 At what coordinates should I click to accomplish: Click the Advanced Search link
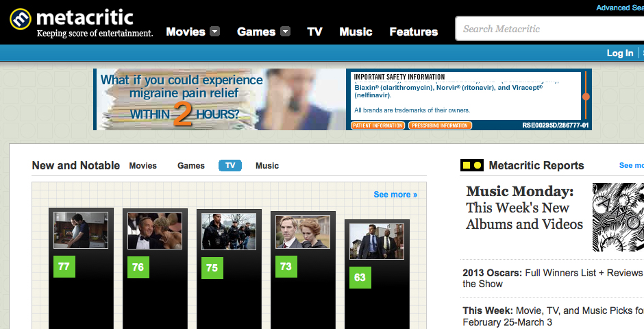point(620,8)
